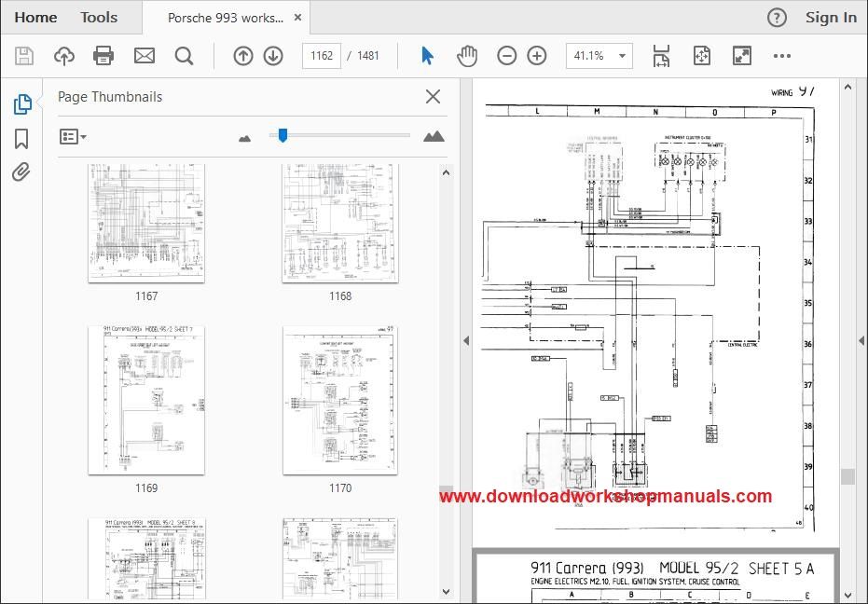Expand the right tools pane arrow
This screenshot has width=868, height=604.
[x=861, y=340]
